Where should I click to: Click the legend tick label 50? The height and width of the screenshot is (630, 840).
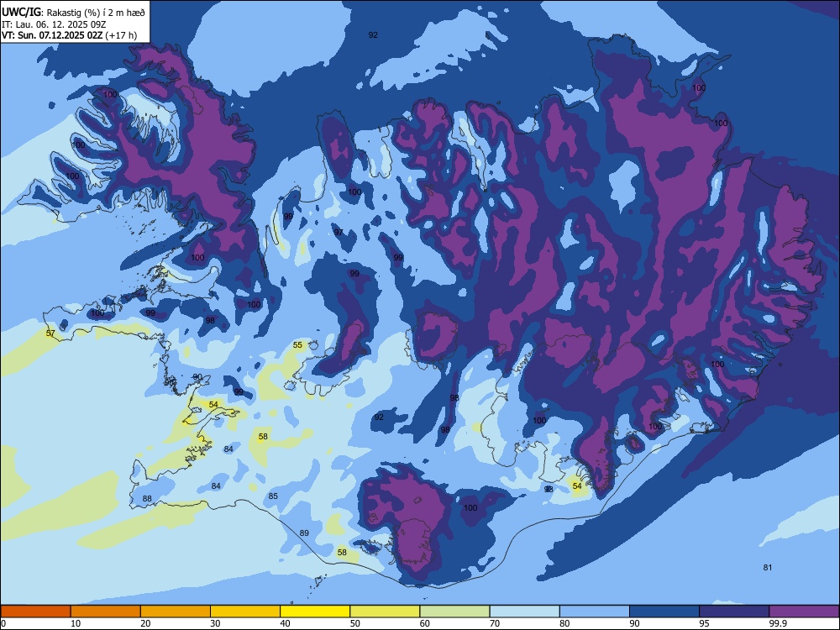355,623
